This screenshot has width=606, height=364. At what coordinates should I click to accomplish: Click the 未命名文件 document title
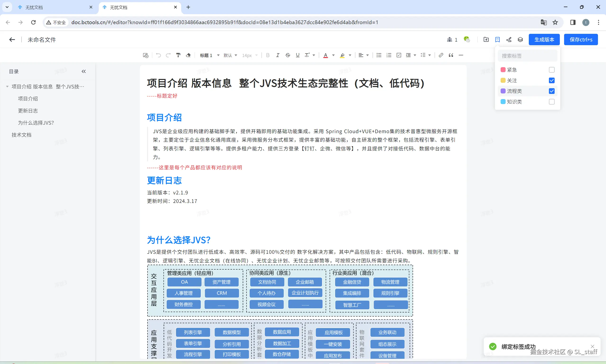(x=42, y=40)
